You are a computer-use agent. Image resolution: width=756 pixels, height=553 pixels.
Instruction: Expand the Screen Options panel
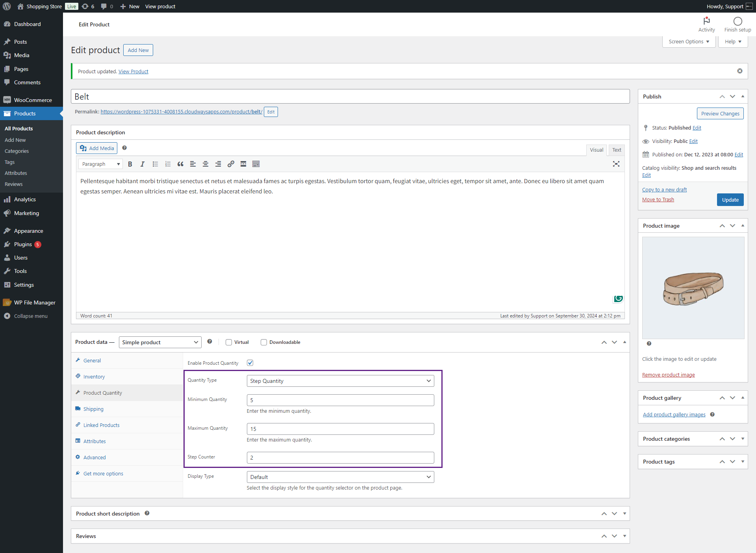pos(689,41)
